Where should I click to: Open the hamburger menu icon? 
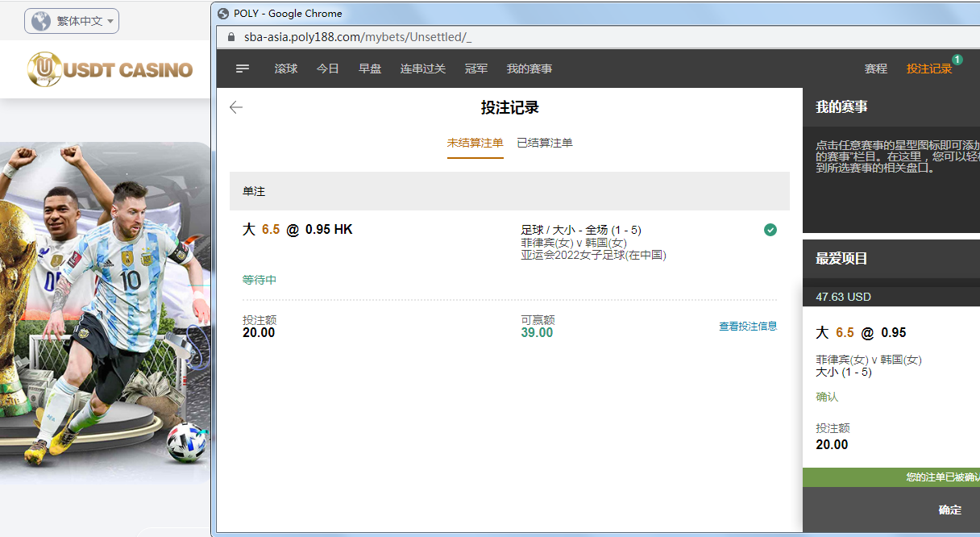pos(243,69)
